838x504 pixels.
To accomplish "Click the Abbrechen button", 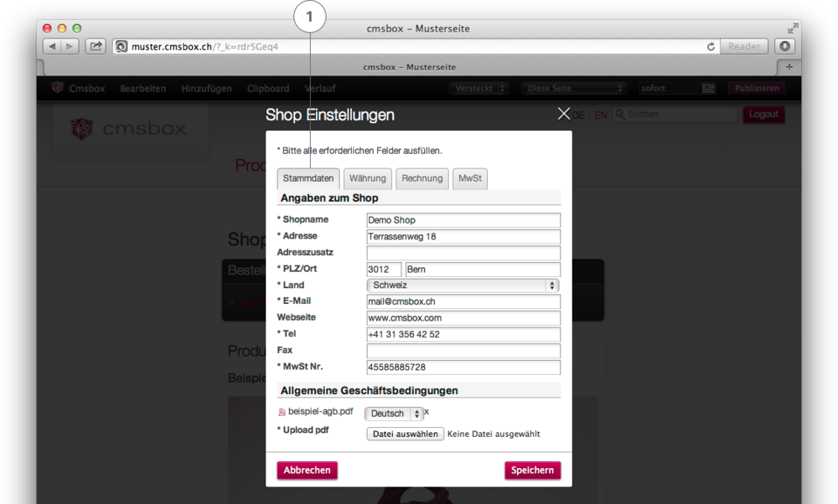I will click(x=307, y=471).
